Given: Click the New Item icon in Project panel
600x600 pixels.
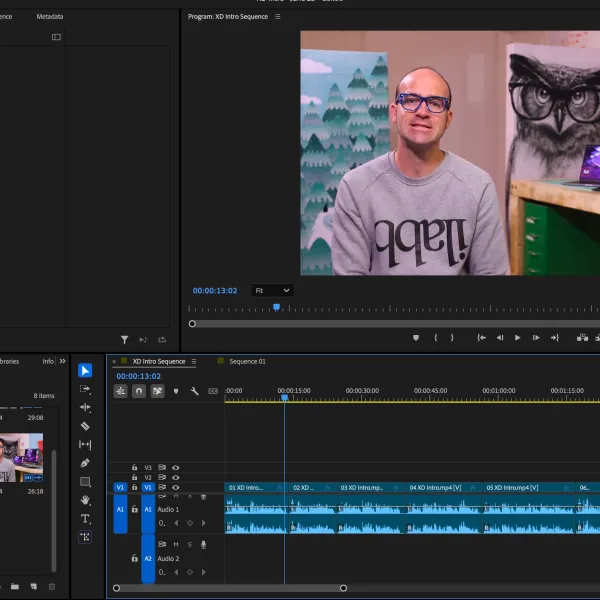Looking at the screenshot, I should tap(34, 586).
